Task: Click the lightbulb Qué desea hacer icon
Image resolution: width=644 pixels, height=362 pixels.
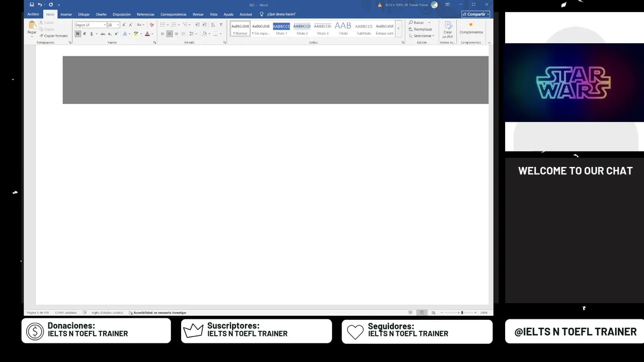Action: 262,14
